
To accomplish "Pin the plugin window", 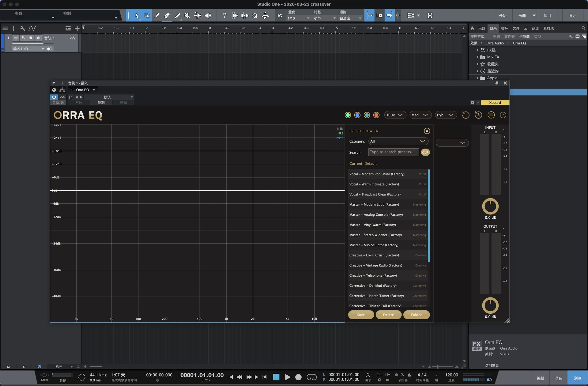I will pos(497,83).
